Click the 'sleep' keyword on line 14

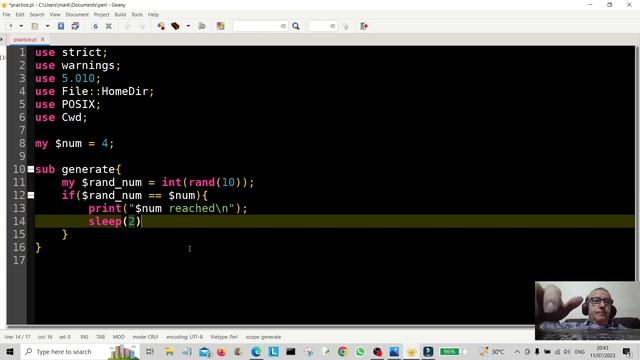click(x=105, y=222)
